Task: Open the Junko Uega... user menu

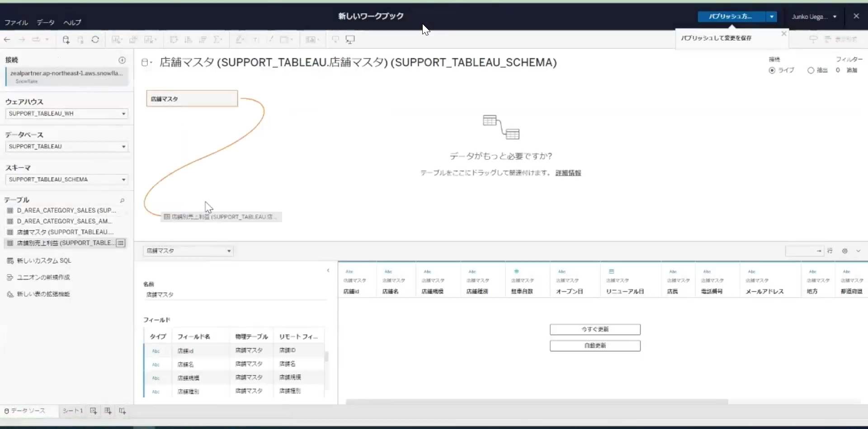Action: (x=814, y=17)
